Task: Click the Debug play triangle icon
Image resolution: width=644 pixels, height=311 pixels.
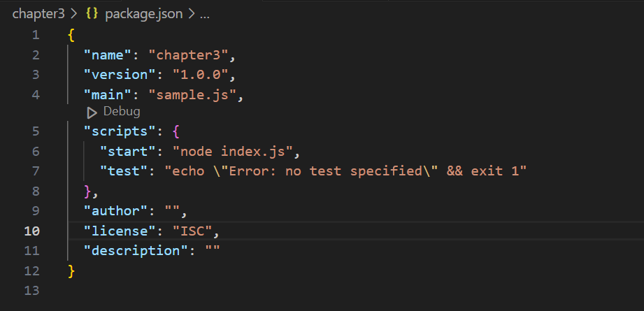Action: pos(92,113)
